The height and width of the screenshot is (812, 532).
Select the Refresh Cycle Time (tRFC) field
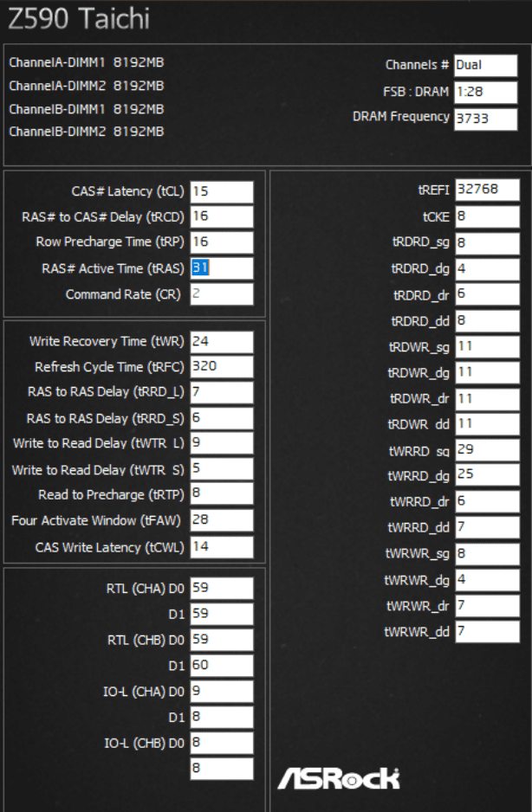222,367
